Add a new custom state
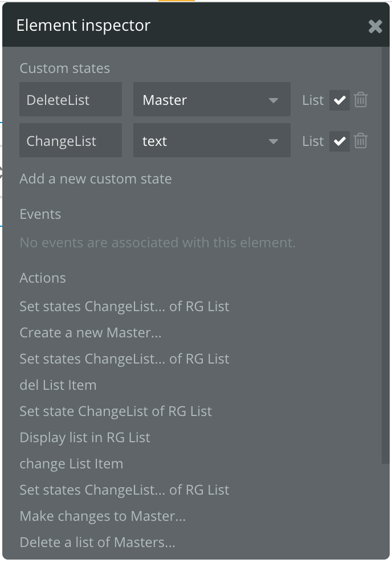The image size is (392, 563). pyautogui.click(x=95, y=179)
